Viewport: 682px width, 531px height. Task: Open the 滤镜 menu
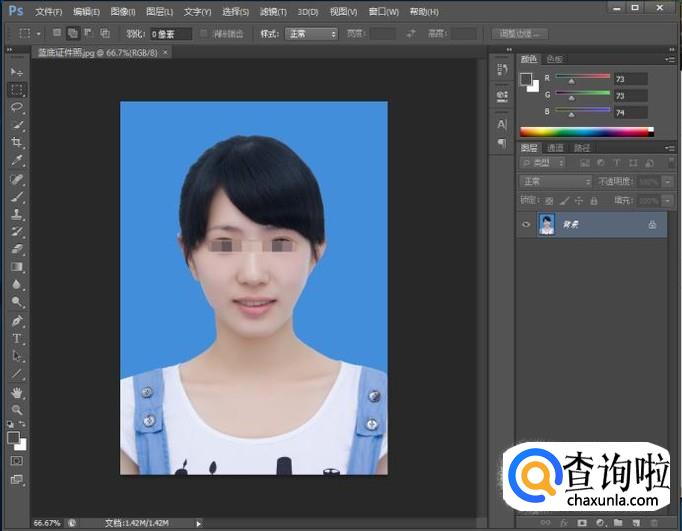[x=271, y=12]
